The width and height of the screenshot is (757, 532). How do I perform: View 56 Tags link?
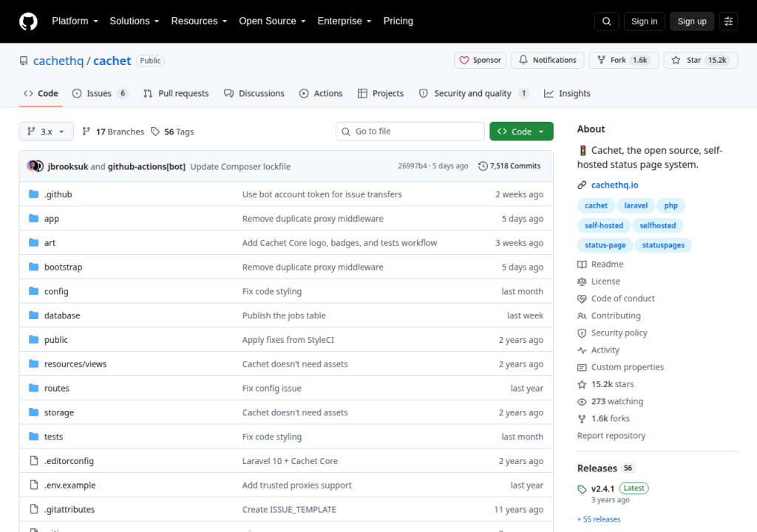click(172, 132)
